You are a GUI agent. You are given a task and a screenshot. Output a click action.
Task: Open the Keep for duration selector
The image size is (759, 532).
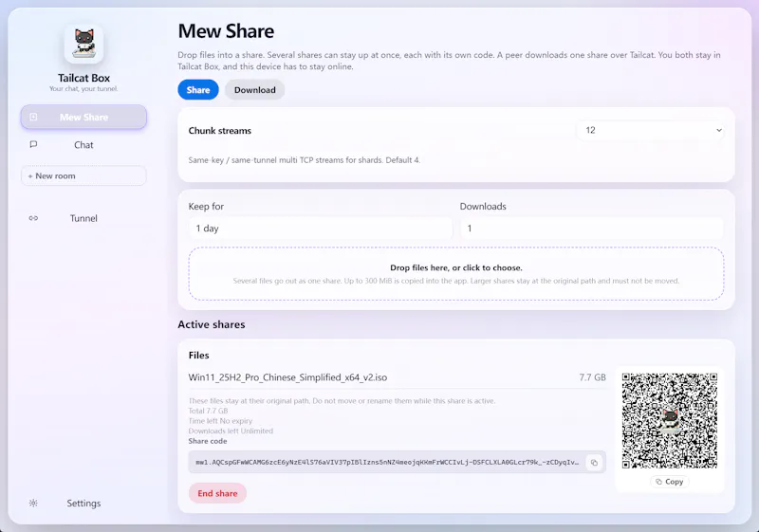(321, 229)
